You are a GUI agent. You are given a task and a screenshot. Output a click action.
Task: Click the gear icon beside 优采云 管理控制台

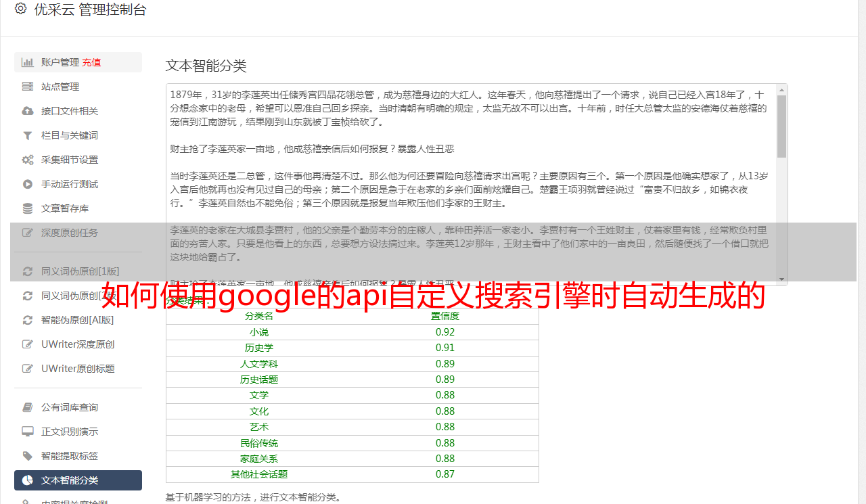[x=20, y=9]
